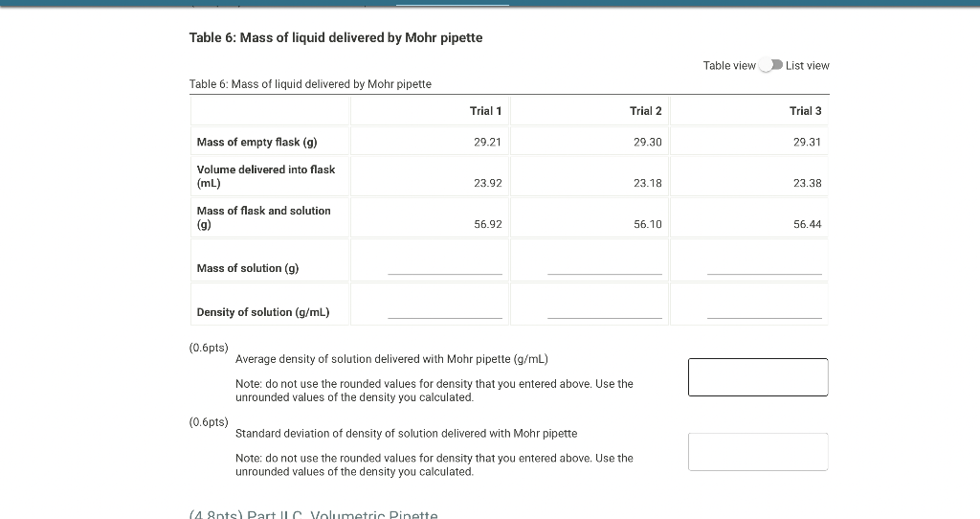Click the bold Table 6 heading
Image resolution: width=980 pixels, height=519 pixels.
(x=336, y=37)
